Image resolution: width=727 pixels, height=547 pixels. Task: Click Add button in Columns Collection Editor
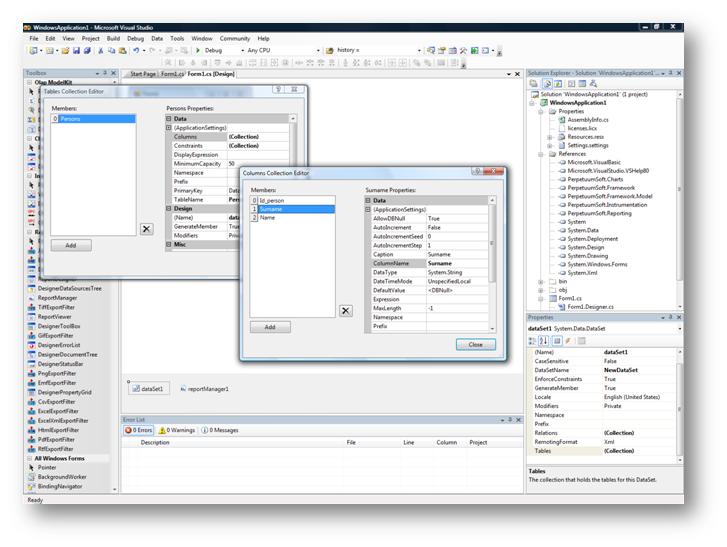click(270, 327)
